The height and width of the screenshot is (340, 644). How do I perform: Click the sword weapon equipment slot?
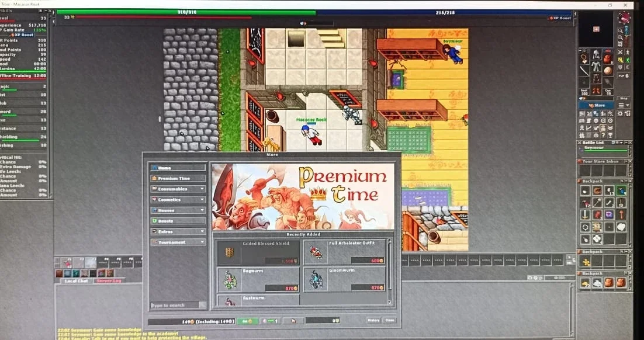click(584, 70)
